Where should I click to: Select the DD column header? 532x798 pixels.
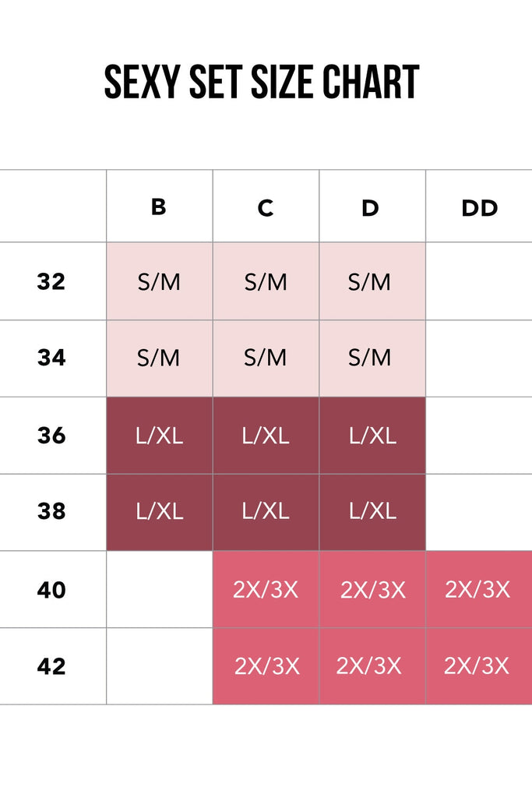479,208
